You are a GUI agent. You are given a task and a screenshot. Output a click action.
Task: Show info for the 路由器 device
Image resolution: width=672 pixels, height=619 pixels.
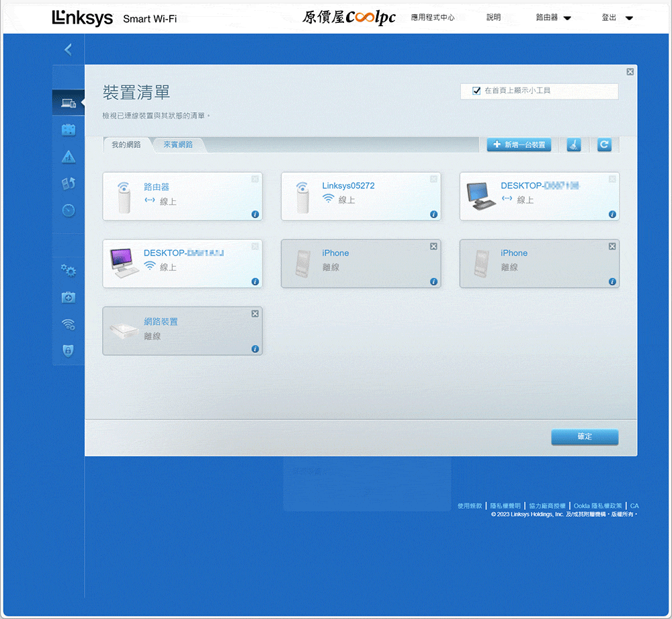coord(255,214)
